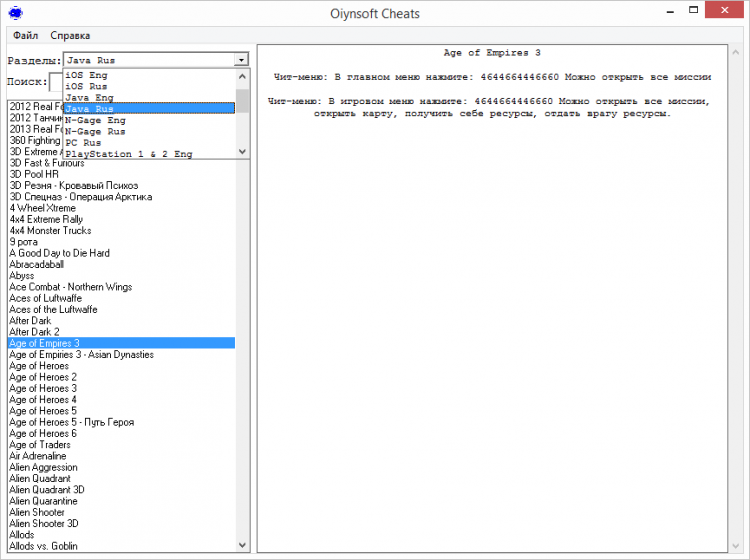Minimize the Oiynsoft Cheats window
The image size is (750, 560).
coord(670,11)
